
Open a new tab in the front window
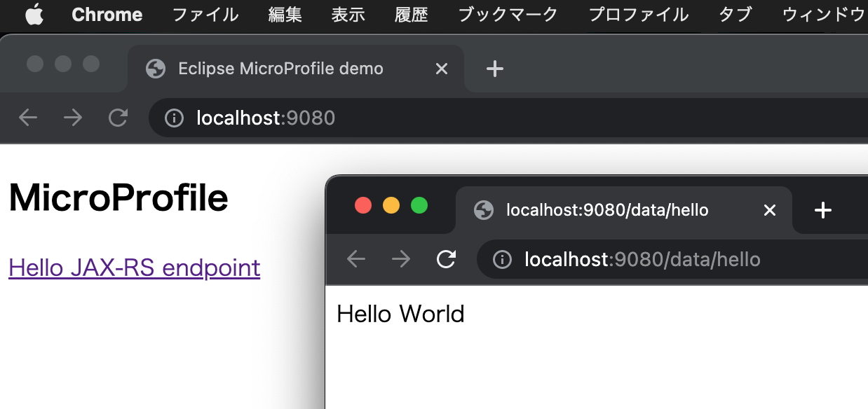point(823,210)
